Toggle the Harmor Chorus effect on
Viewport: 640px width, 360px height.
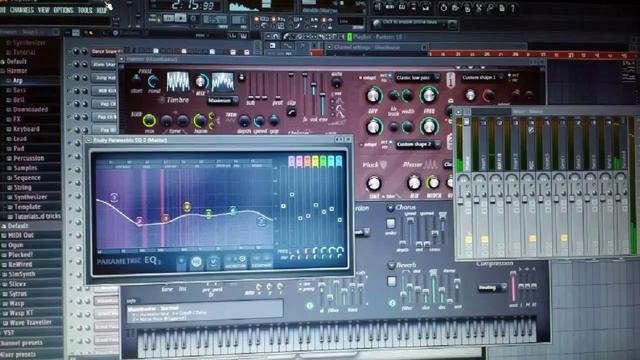point(390,208)
